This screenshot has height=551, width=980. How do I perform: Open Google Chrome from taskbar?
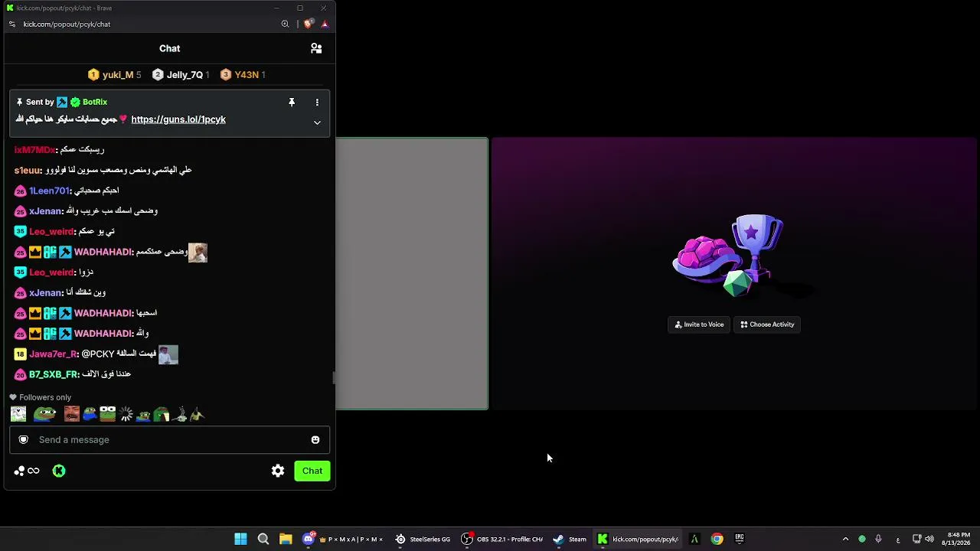[x=717, y=539]
